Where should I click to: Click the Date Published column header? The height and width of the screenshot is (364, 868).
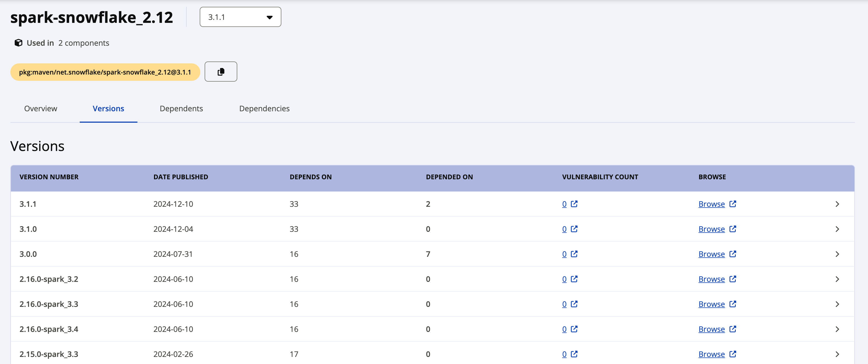[x=181, y=177]
